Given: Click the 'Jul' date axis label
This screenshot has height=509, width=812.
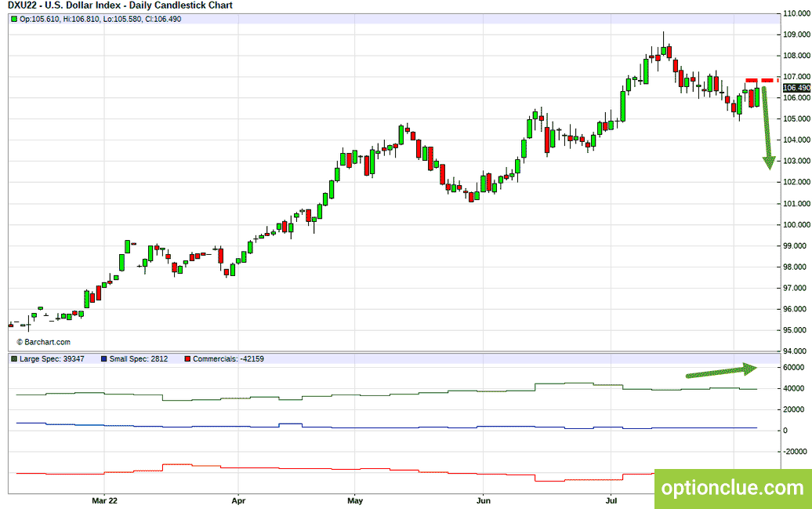Looking at the screenshot, I should [611, 500].
